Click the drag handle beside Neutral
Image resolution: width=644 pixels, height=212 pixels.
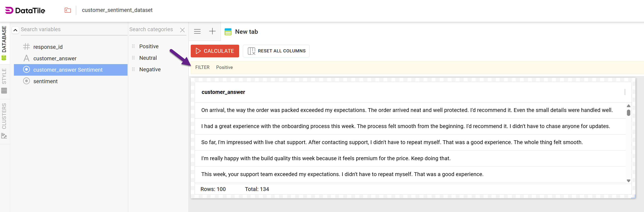point(133,58)
